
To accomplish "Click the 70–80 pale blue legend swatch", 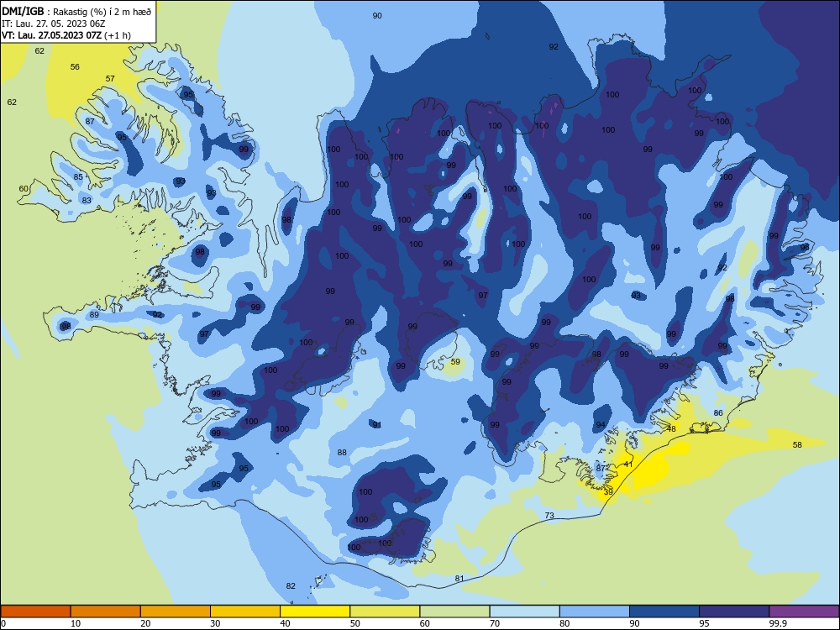I will click(x=524, y=612).
